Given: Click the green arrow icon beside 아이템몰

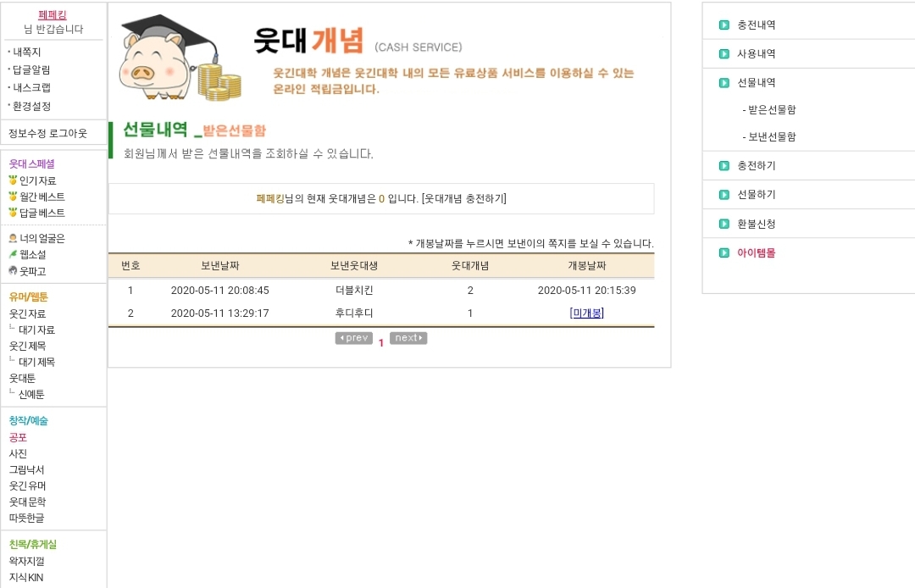Looking at the screenshot, I should tap(724, 253).
